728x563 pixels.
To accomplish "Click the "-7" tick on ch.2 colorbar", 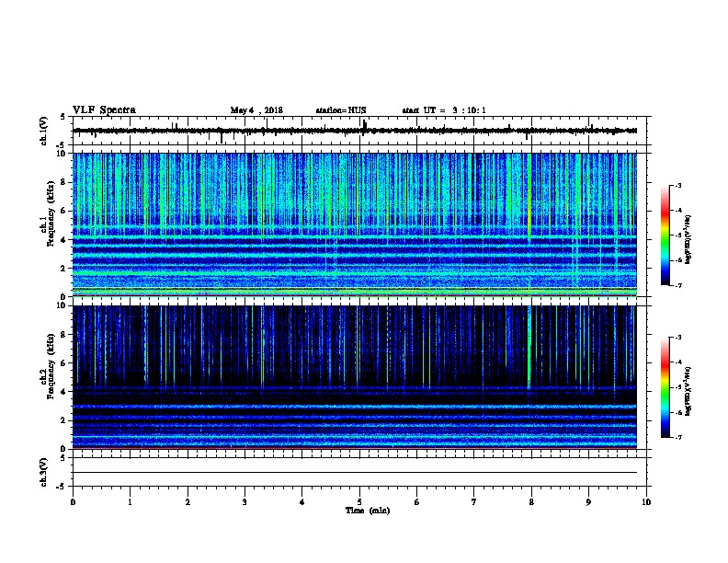I will (x=677, y=438).
